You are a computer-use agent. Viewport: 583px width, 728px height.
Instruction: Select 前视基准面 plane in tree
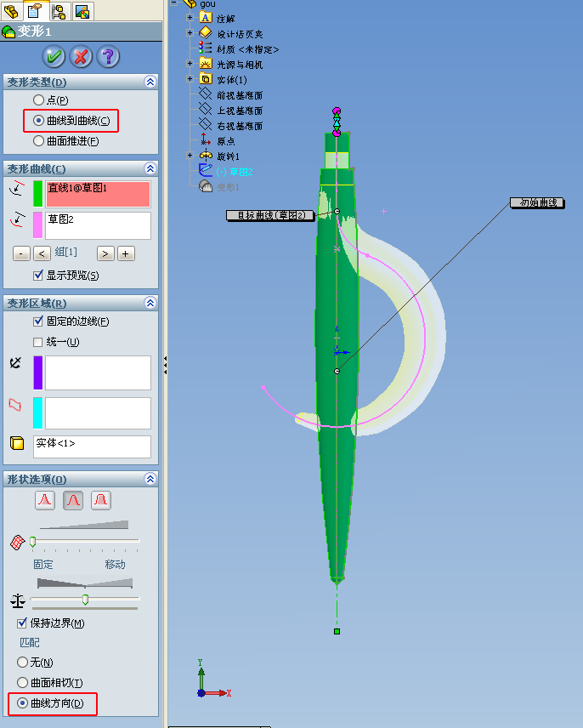click(x=240, y=95)
